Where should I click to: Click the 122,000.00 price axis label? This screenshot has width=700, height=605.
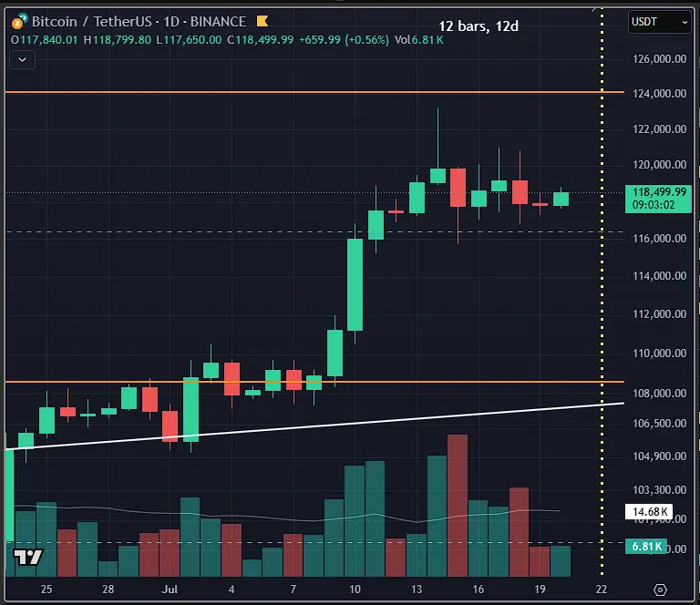pyautogui.click(x=659, y=129)
